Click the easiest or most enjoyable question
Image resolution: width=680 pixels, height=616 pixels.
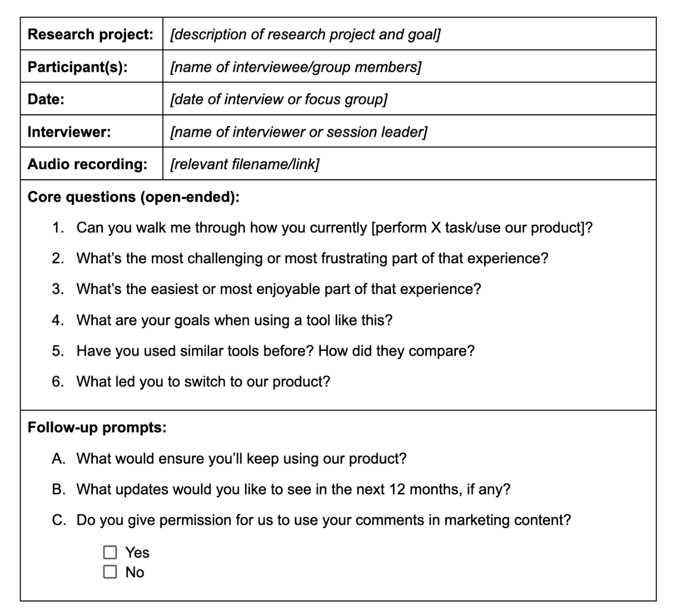[278, 289]
